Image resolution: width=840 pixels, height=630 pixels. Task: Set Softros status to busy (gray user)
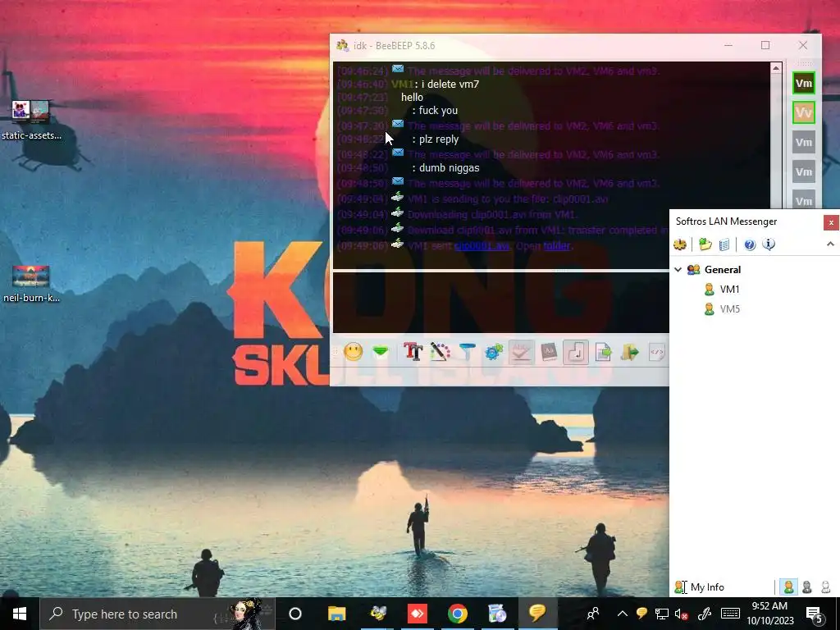(x=807, y=587)
